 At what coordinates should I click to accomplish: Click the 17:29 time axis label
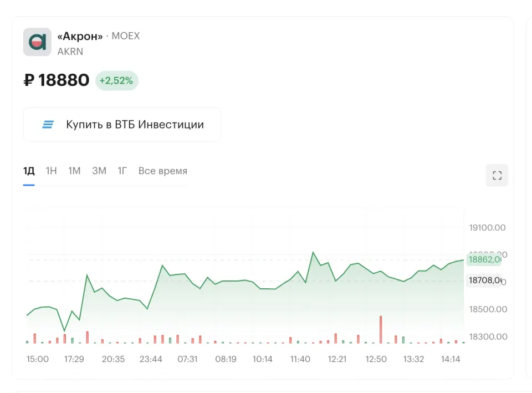point(74,359)
